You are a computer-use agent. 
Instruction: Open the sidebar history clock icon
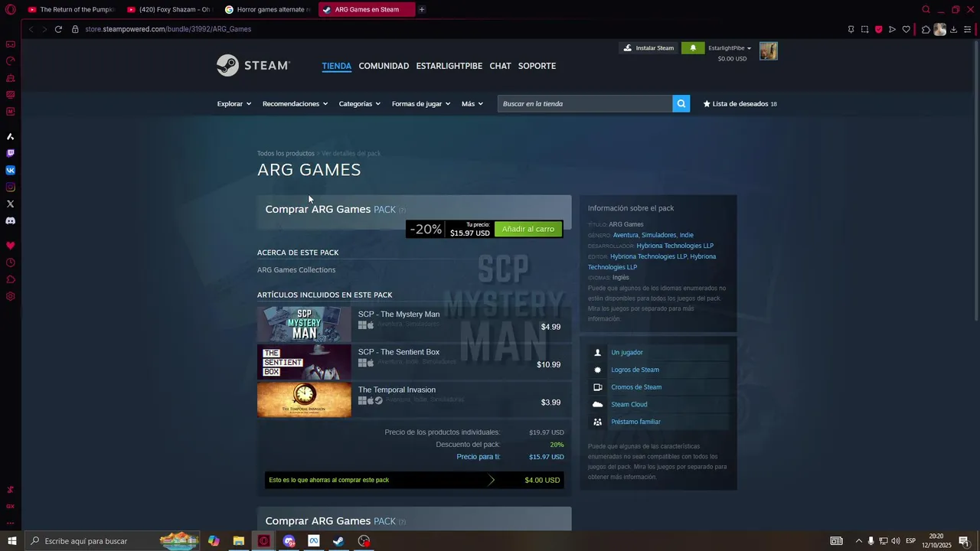(10, 262)
